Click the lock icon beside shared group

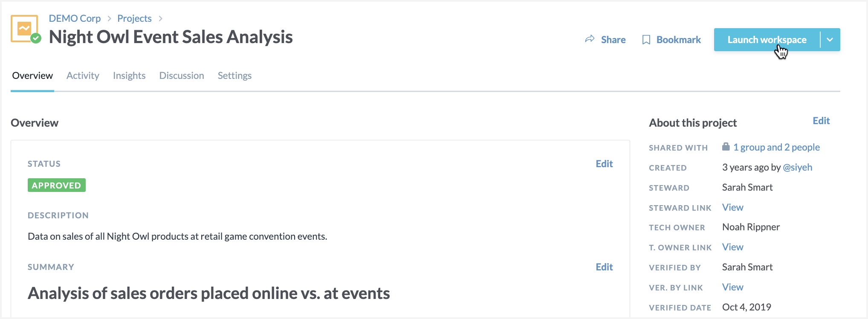[726, 147]
